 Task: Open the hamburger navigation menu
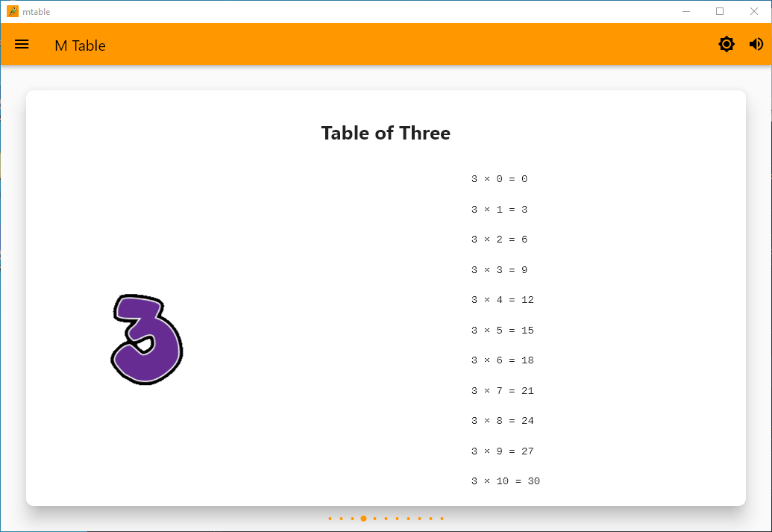click(22, 44)
